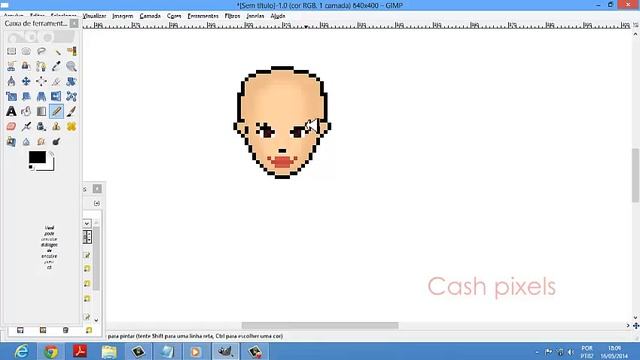Open the Filtros menu
The image size is (640, 360).
click(232, 16)
